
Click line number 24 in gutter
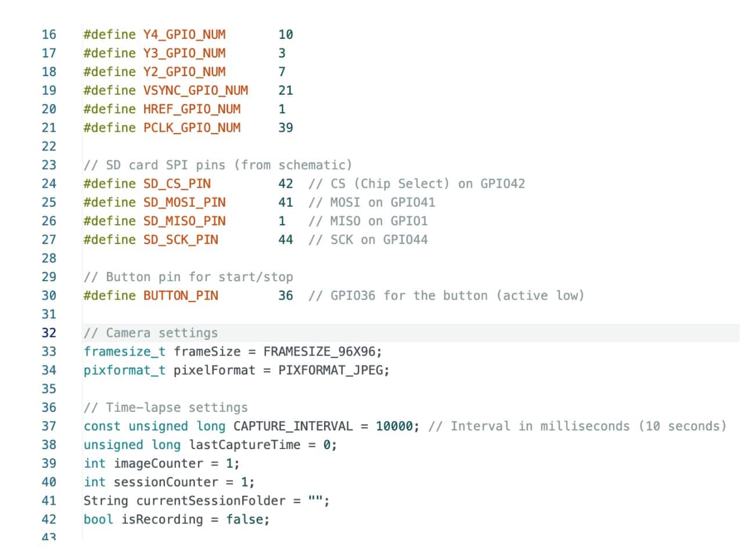[49, 184]
